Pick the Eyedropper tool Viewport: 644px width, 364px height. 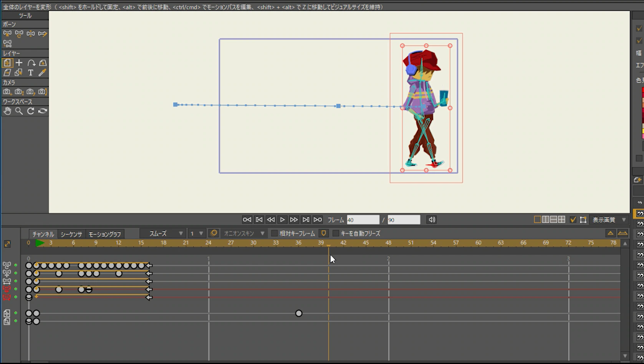pyautogui.click(x=42, y=72)
